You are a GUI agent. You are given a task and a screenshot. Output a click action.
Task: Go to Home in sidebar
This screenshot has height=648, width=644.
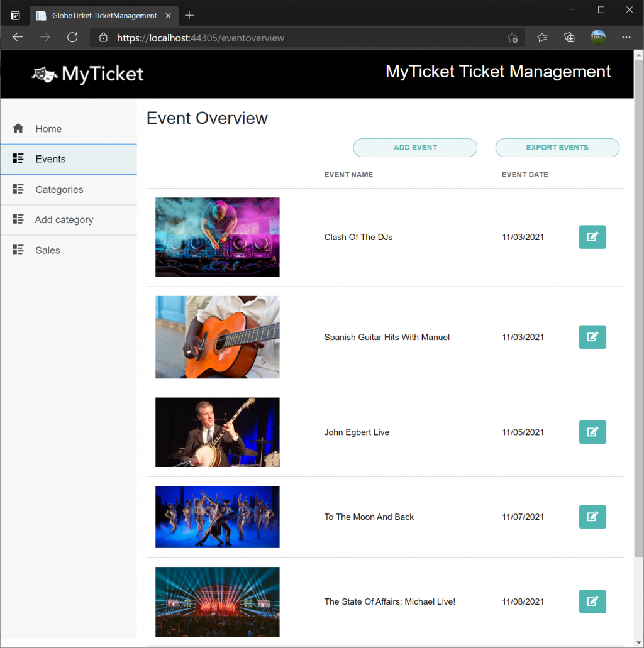(x=48, y=129)
